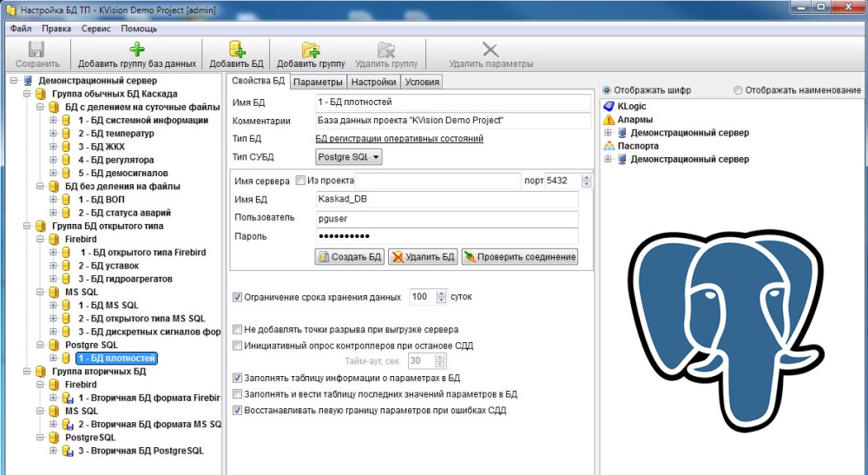Click the database icon of 2 - БД температур
868x475 pixels.
pyautogui.click(x=67, y=134)
